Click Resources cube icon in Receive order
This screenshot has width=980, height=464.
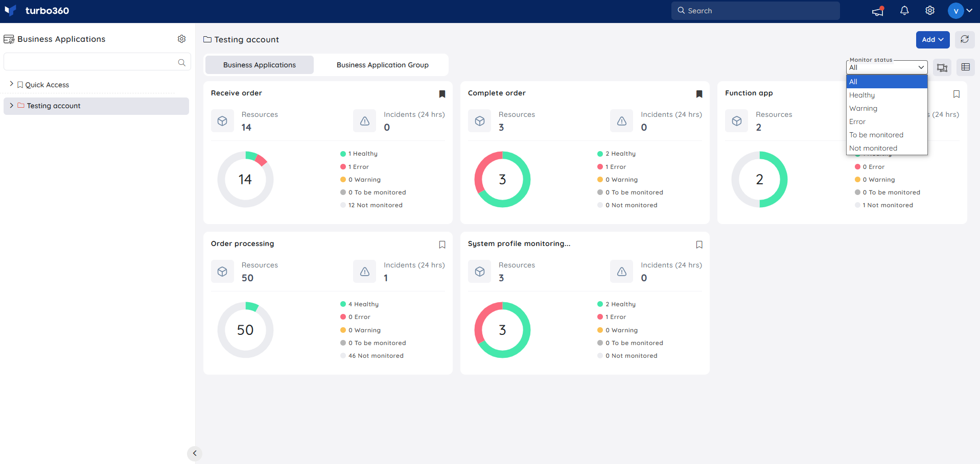point(222,121)
